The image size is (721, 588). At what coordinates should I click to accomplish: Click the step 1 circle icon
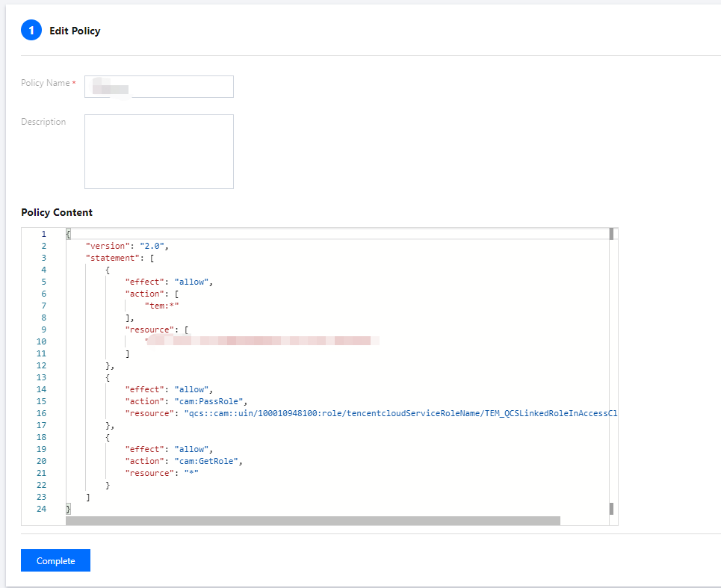tap(31, 31)
